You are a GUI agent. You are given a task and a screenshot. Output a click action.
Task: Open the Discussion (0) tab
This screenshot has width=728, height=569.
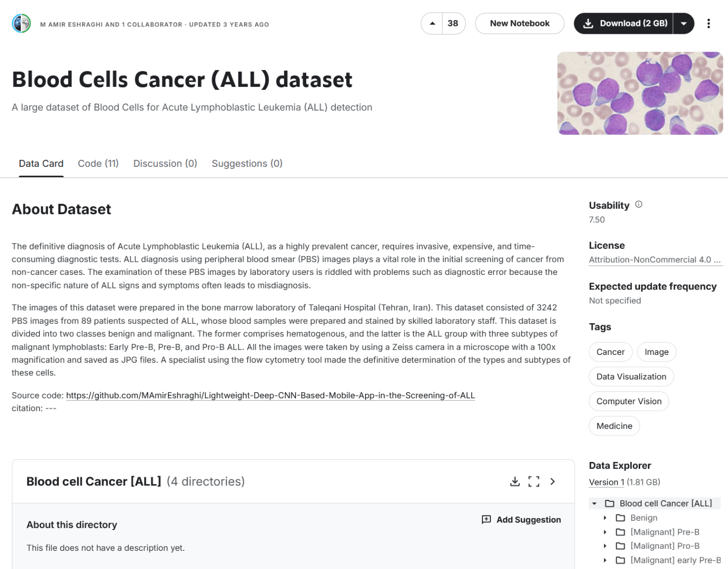click(165, 163)
